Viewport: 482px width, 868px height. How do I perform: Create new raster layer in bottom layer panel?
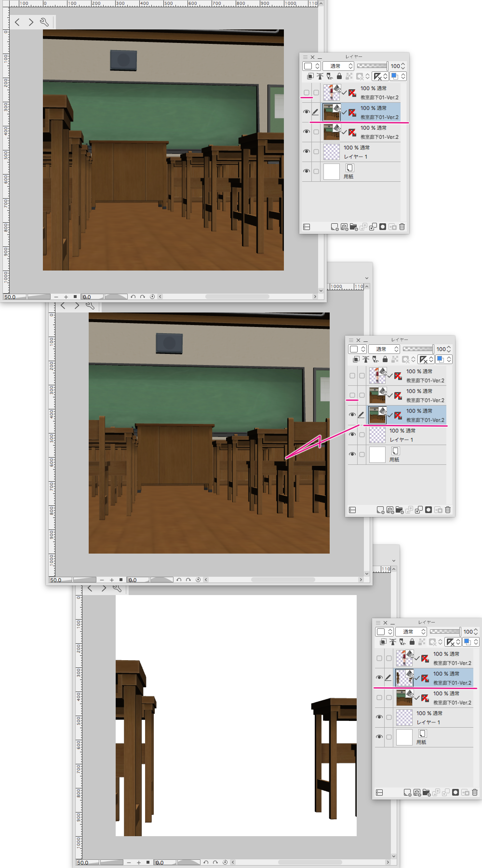(407, 792)
